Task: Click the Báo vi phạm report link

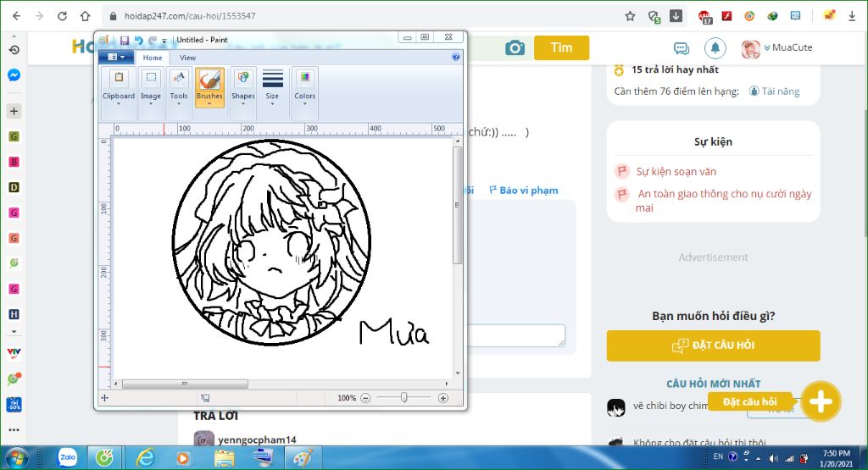Action: tap(524, 191)
